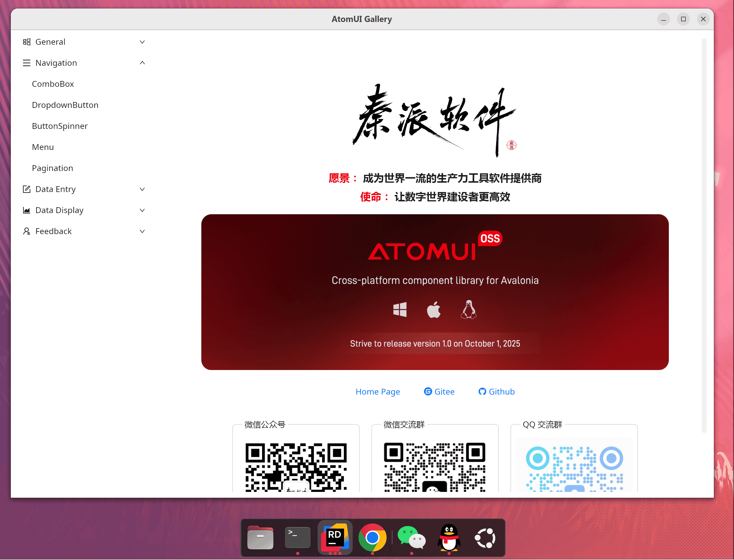Visit the Github repository link
This screenshot has height=560, width=734.
pyautogui.click(x=501, y=392)
